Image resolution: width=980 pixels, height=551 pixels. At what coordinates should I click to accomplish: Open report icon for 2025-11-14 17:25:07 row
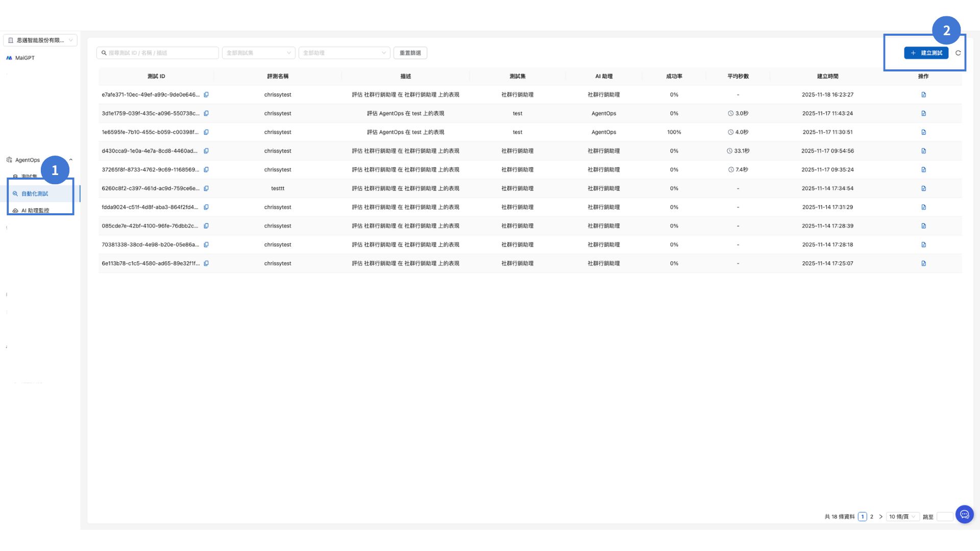(x=923, y=263)
